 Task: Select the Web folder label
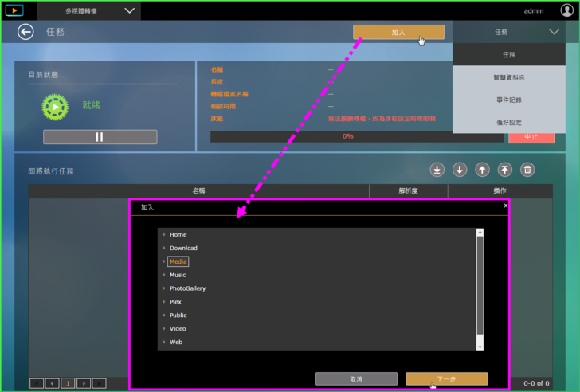pos(176,342)
